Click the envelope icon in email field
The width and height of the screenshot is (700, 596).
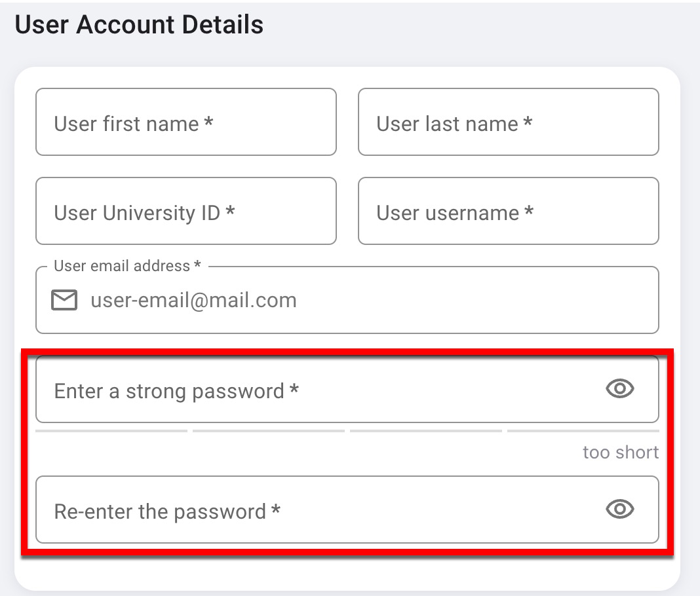pyautogui.click(x=64, y=300)
